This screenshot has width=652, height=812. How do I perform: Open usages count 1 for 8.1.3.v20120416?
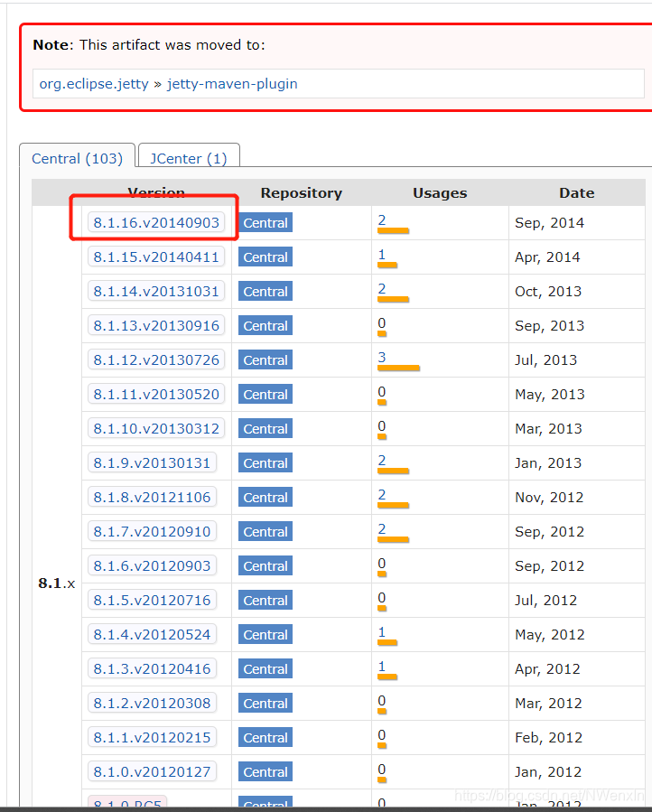[382, 666]
